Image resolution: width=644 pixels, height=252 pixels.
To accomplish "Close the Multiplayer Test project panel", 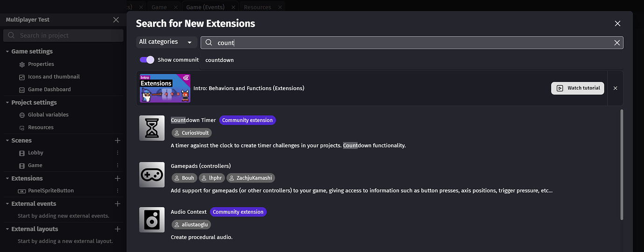I will (116, 20).
